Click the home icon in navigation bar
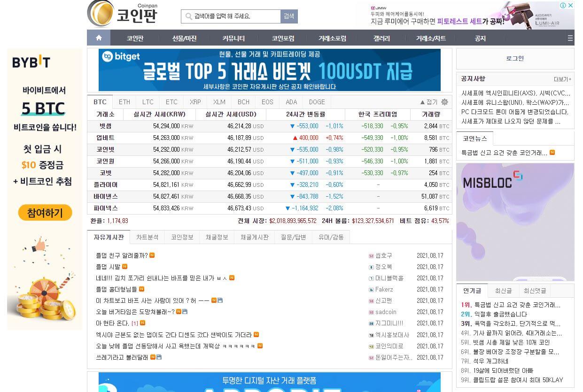The image size is (583, 392). coord(99,38)
